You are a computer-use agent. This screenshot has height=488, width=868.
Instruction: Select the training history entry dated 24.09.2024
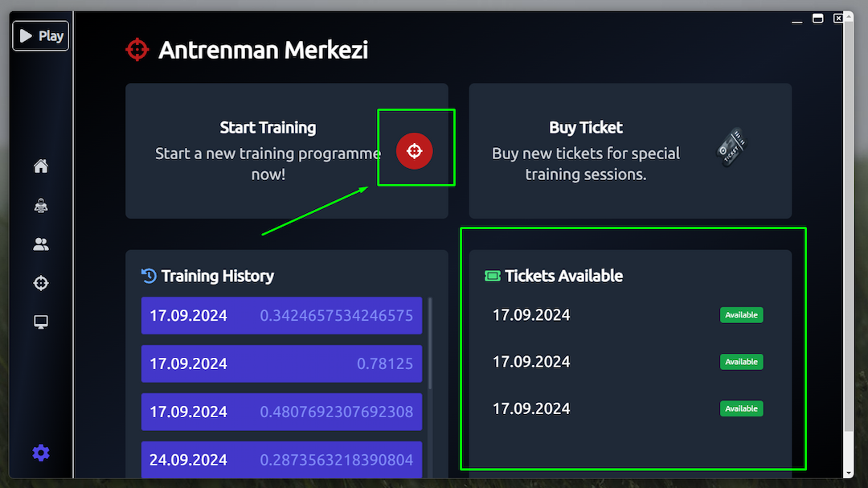[281, 460]
